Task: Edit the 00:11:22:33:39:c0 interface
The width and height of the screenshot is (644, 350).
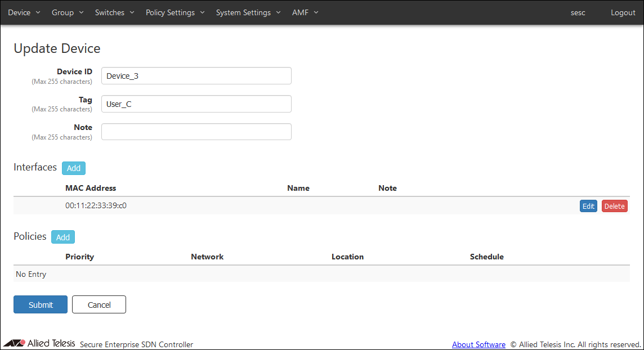Action: pyautogui.click(x=588, y=206)
